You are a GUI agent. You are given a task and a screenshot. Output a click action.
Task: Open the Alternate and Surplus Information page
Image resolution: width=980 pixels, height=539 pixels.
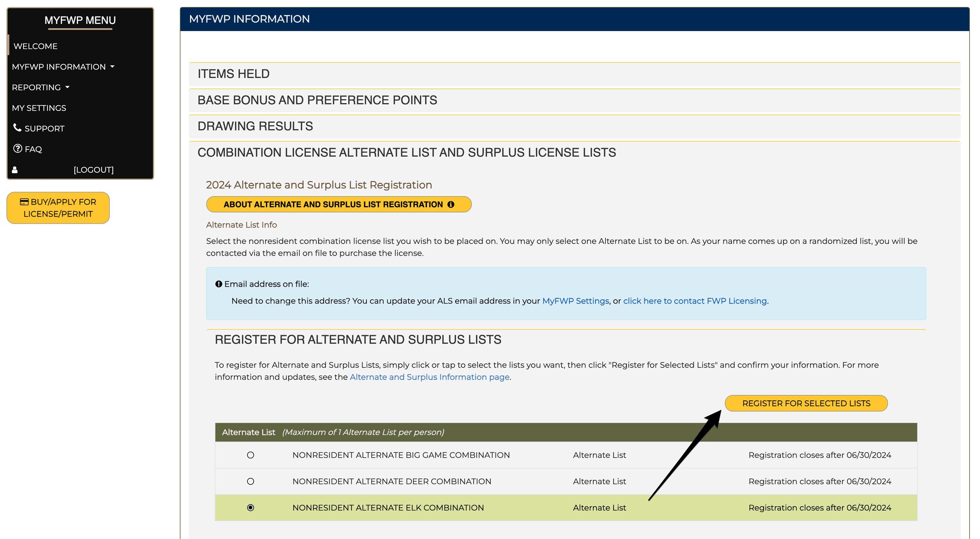429,377
